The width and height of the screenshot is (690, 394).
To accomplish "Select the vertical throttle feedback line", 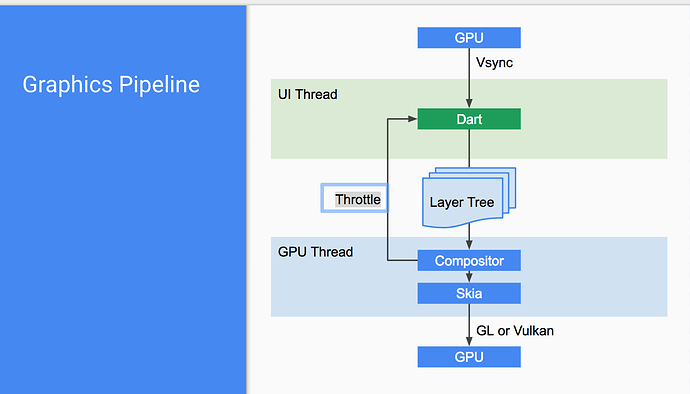I will pos(388,189).
